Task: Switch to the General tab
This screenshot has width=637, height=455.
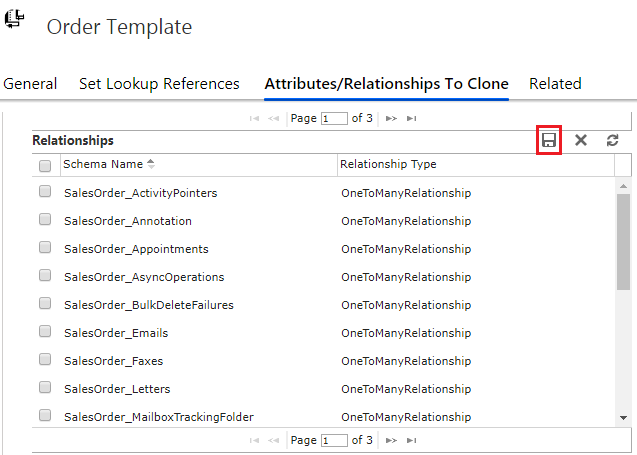Action: click(30, 84)
